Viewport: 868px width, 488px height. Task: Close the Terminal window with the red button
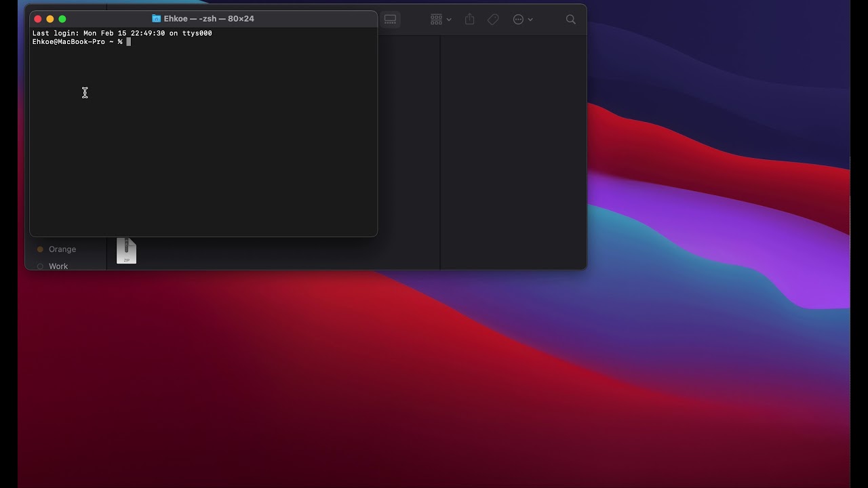pyautogui.click(x=38, y=19)
